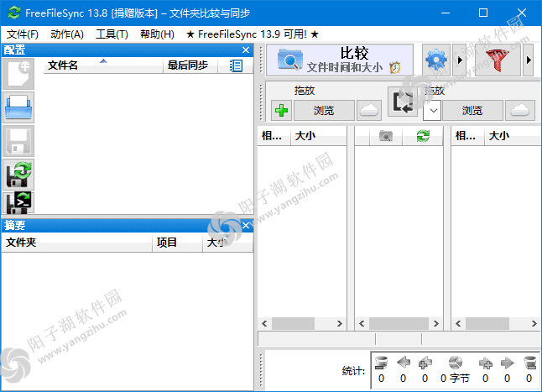Open comparison settings with the blue gear icon
542x392 pixels.
[436, 60]
